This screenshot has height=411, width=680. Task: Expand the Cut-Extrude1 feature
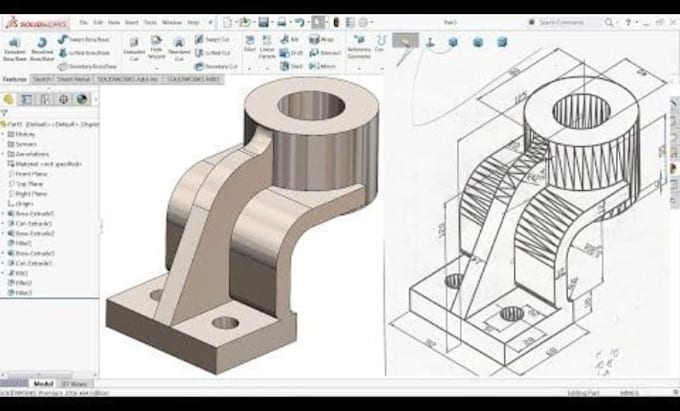[x=3, y=224]
